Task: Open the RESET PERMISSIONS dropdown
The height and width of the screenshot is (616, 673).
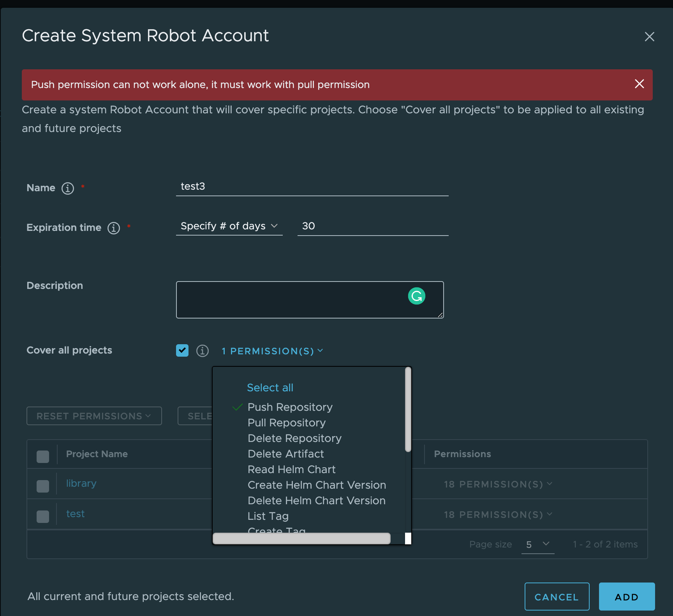Action: pyautogui.click(x=94, y=416)
